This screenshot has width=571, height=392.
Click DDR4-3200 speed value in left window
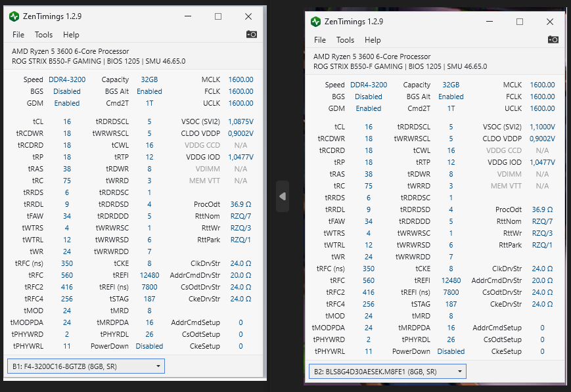tap(67, 79)
